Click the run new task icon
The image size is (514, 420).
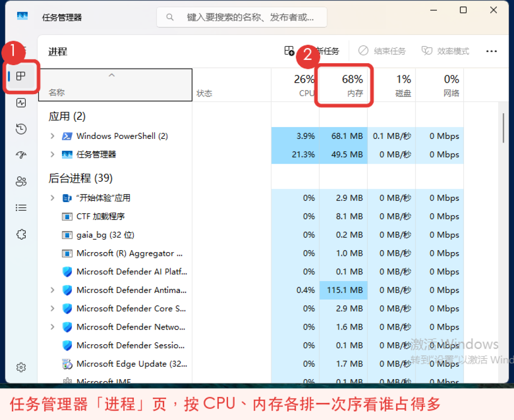tap(289, 51)
